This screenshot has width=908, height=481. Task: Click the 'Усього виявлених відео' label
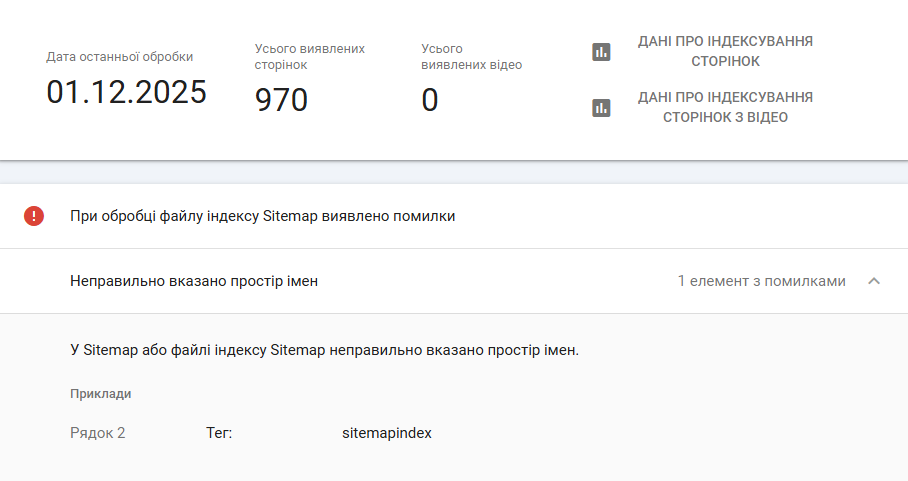[471, 56]
